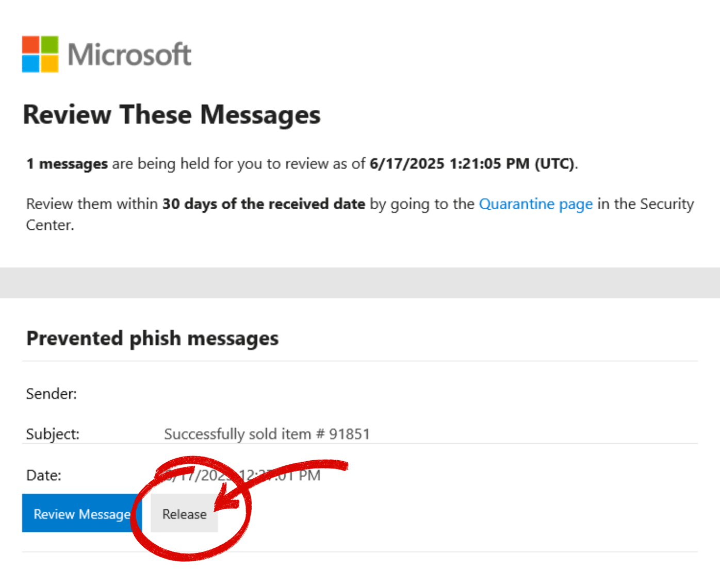Click the bold 1 messages text
The width and height of the screenshot is (720, 588).
(x=67, y=163)
